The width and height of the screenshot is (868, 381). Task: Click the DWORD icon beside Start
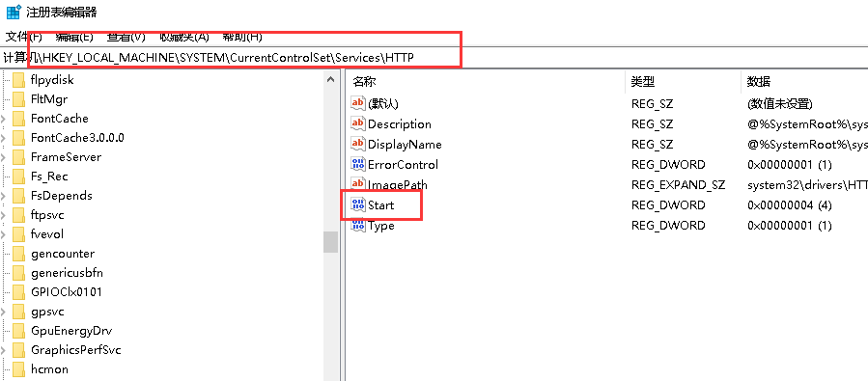pos(358,205)
